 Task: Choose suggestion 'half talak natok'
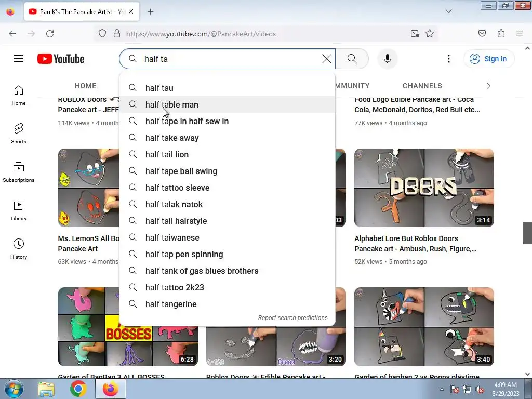coord(228,204)
